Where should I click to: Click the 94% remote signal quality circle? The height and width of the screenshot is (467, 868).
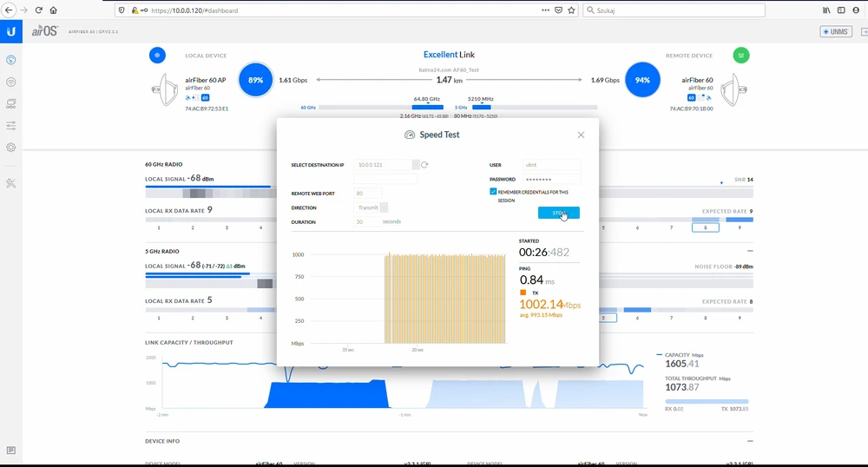(642, 80)
